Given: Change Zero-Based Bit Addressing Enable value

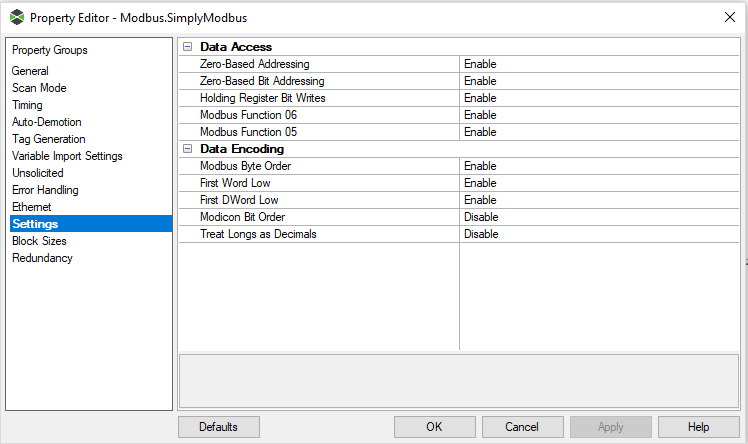Looking at the screenshot, I should coord(599,81).
